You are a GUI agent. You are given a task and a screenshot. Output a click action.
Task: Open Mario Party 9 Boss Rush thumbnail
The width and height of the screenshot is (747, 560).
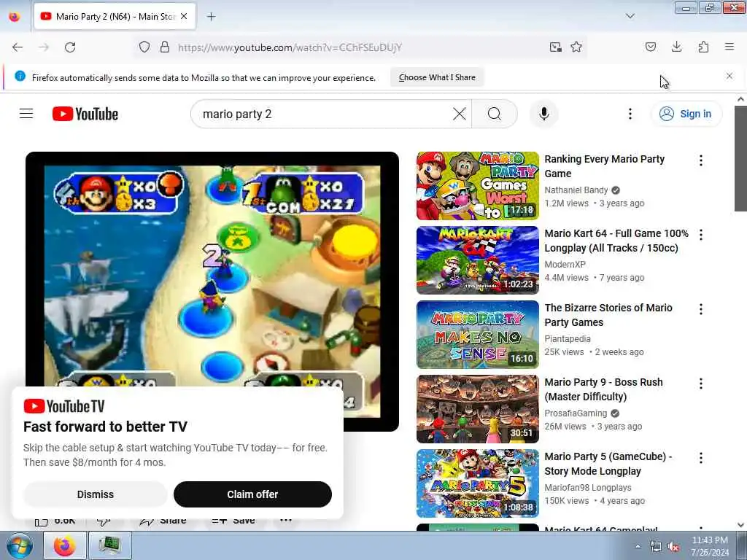pyautogui.click(x=477, y=408)
